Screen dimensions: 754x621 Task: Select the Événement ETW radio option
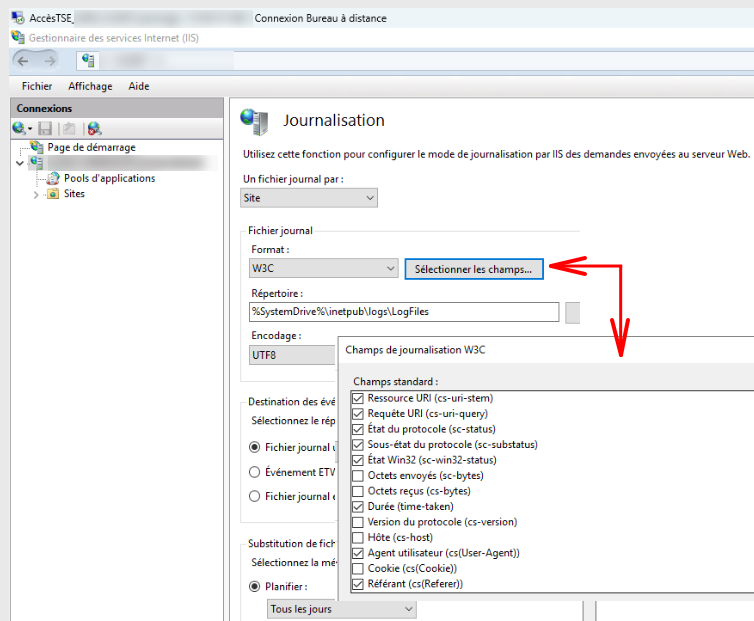tap(254, 472)
